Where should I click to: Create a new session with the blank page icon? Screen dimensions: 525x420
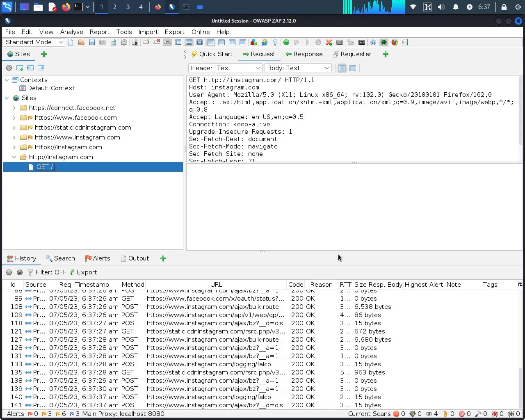pyautogui.click(x=70, y=42)
